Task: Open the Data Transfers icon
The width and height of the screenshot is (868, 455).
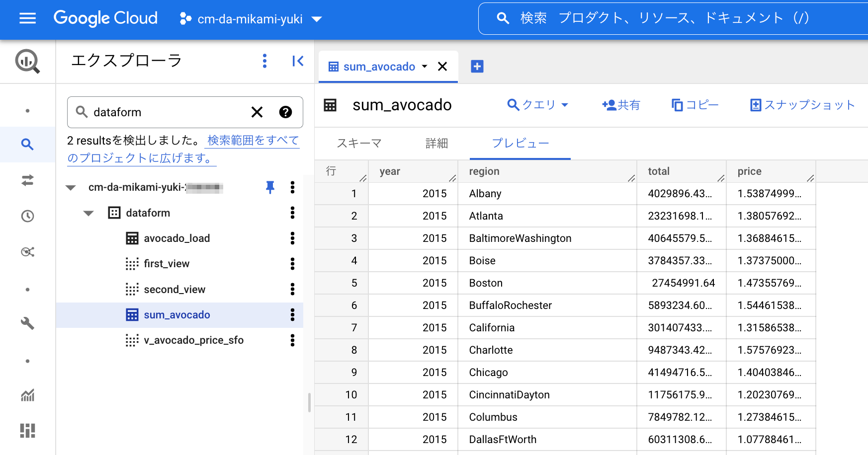Action: (x=27, y=180)
